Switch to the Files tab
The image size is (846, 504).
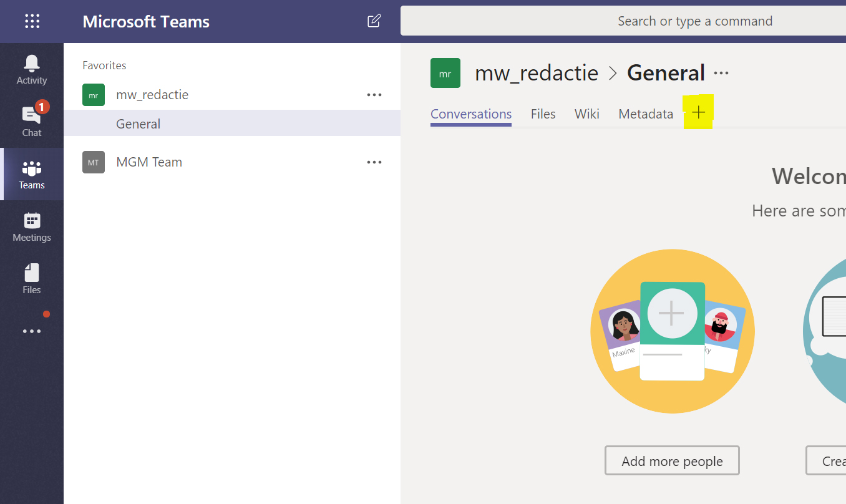coord(543,114)
